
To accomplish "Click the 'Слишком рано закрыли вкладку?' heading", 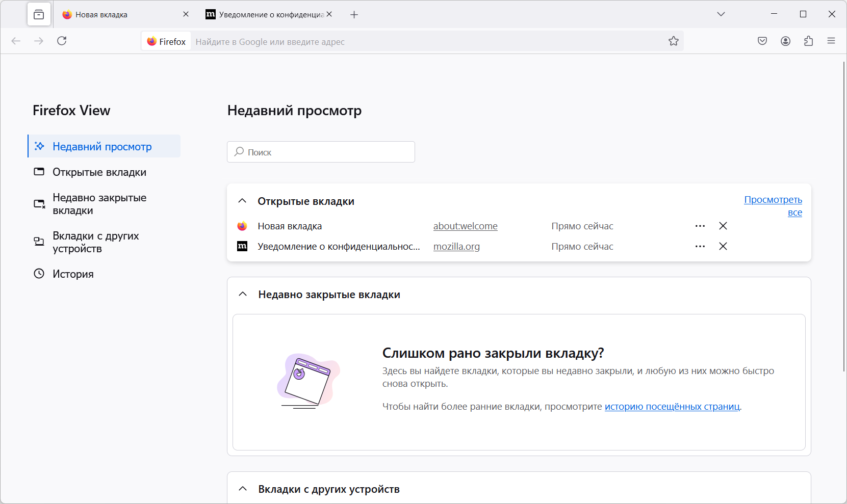I will (x=493, y=353).
